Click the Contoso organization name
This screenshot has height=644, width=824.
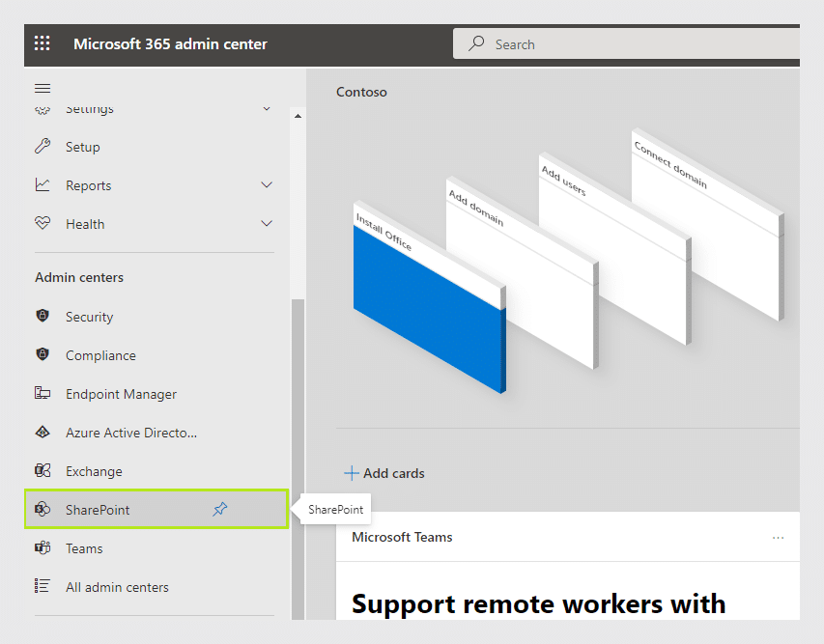361,92
